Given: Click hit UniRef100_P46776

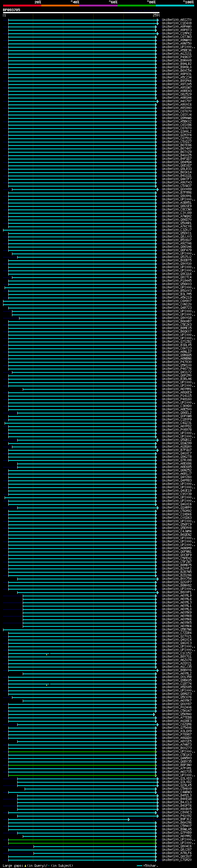Looking at the screenshot, I should [x=176, y=369].
